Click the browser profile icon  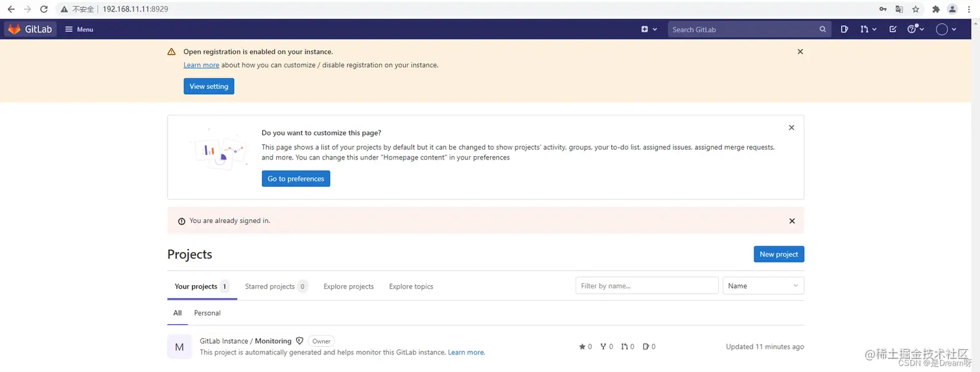(952, 9)
